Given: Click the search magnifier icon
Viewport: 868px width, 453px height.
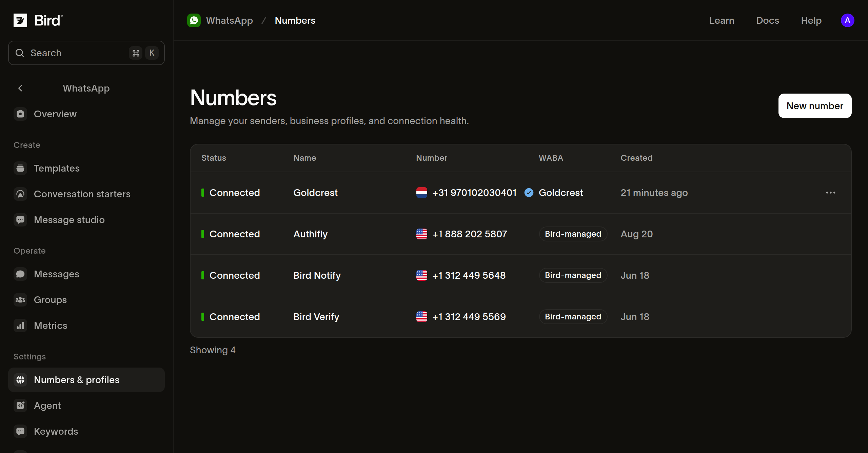Looking at the screenshot, I should coord(20,53).
